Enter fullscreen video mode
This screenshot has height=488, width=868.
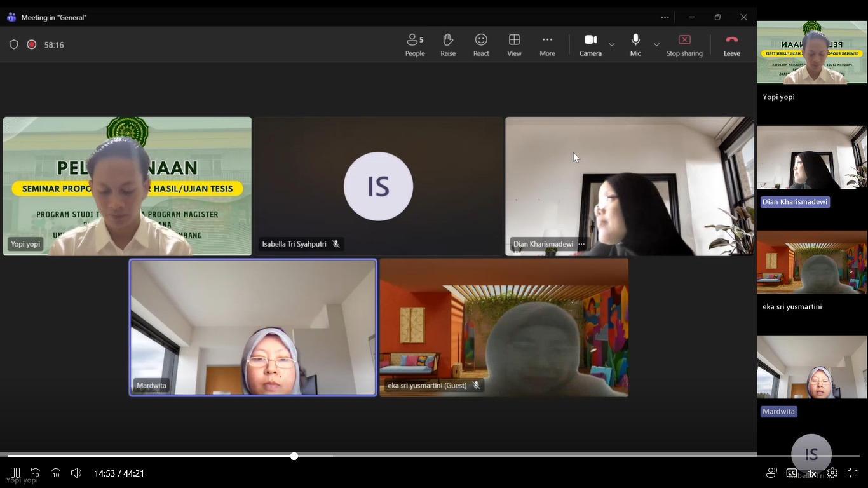[x=853, y=473]
